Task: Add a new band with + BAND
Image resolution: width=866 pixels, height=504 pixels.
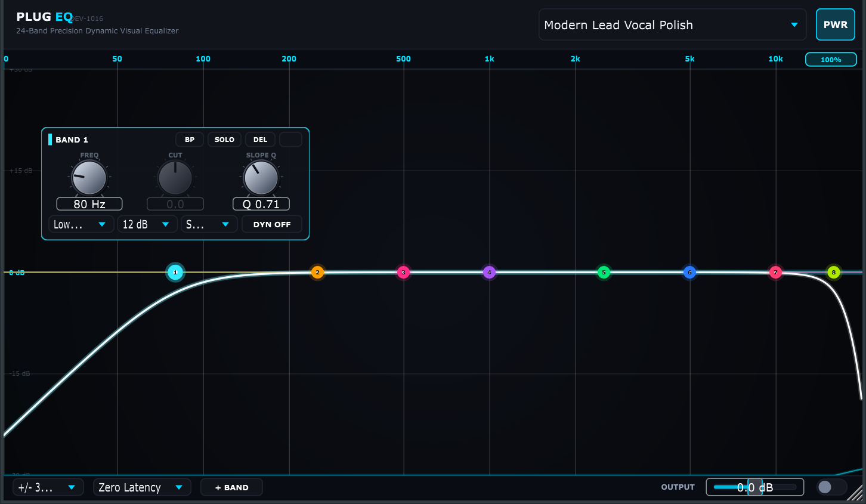Action: (x=231, y=487)
